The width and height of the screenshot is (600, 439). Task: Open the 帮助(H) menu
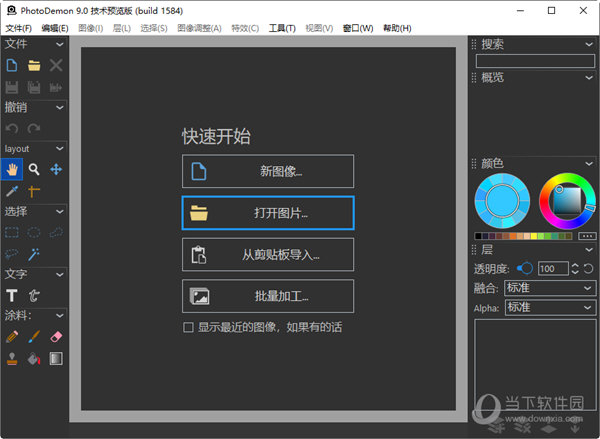[397, 28]
